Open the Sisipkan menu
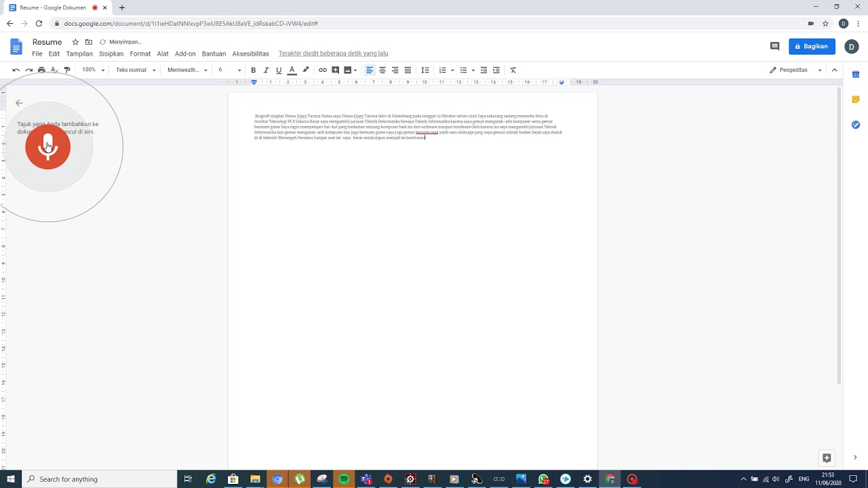868x488 pixels. (111, 54)
